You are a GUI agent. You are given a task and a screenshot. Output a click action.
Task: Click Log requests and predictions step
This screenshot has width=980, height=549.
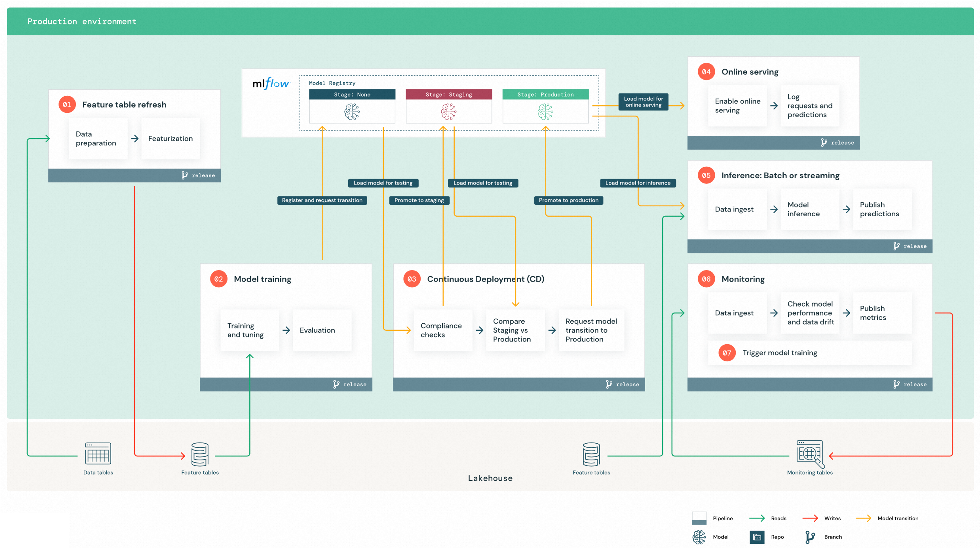coord(810,106)
